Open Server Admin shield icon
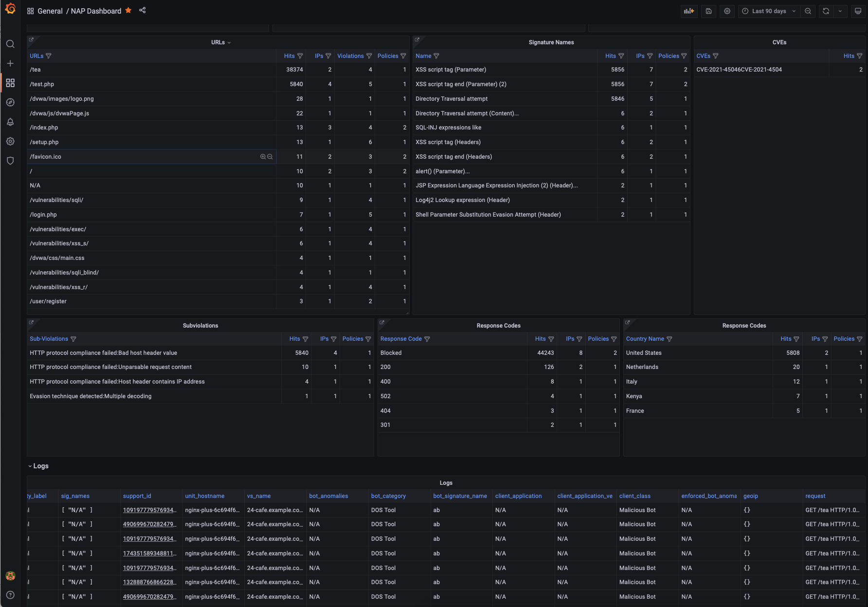This screenshot has height=607, width=868. click(10, 161)
